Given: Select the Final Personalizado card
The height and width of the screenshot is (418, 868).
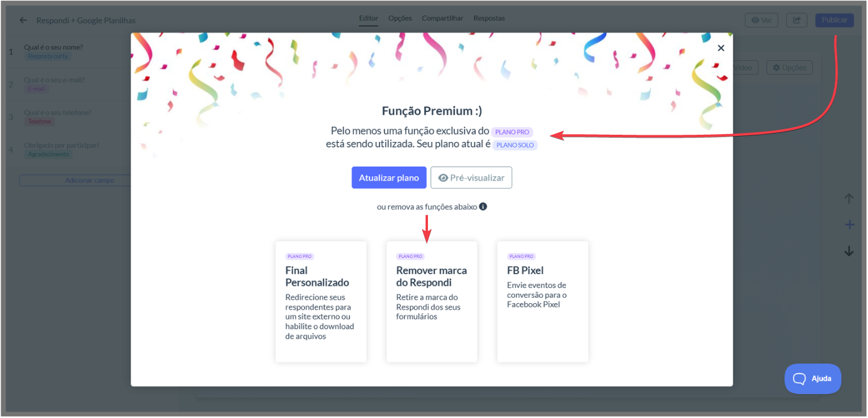Looking at the screenshot, I should [x=321, y=301].
